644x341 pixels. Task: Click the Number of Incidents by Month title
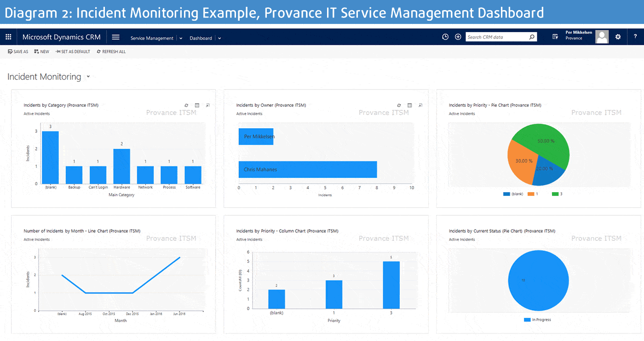[82, 231]
